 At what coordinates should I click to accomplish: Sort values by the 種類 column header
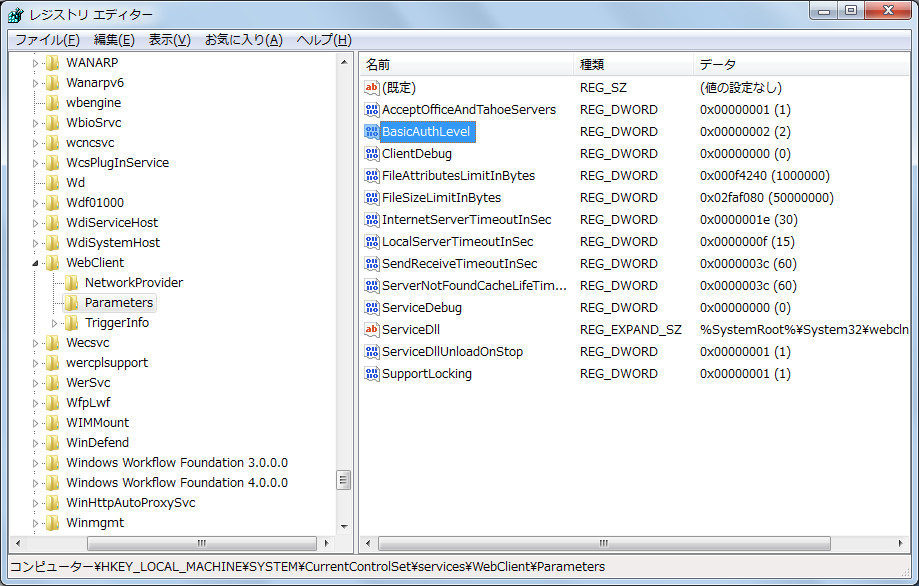pyautogui.click(x=634, y=64)
